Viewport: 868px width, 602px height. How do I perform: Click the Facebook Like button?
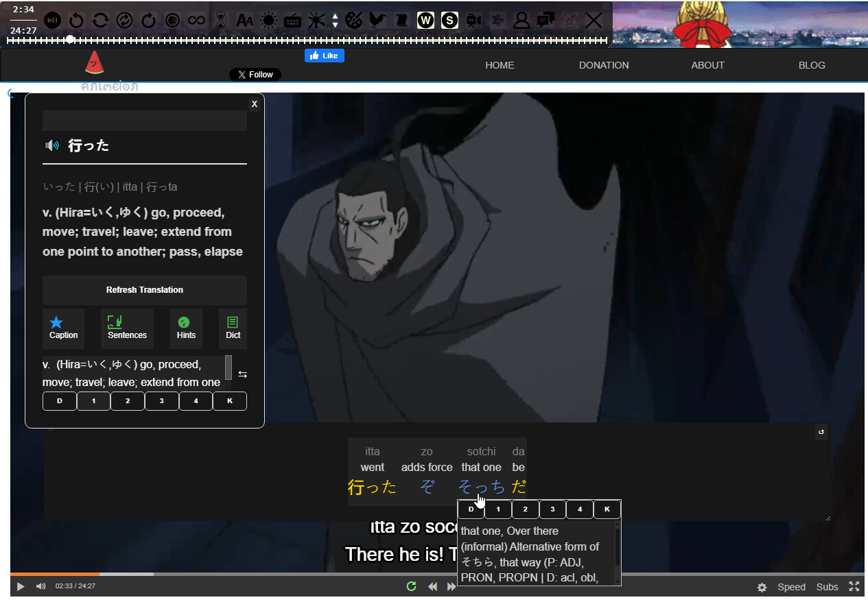coord(325,56)
